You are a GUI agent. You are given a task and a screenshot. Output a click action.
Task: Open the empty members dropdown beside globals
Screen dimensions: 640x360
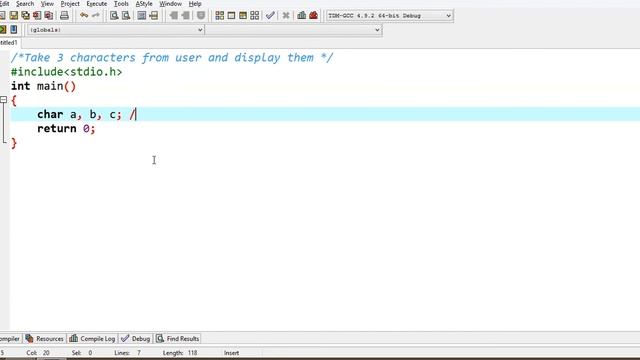293,30
